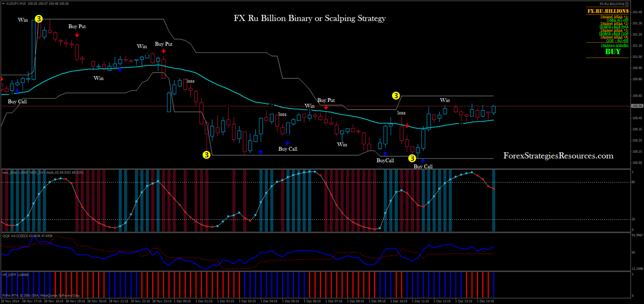Click the '28 Nov 21:15' time axis label

point(119,301)
